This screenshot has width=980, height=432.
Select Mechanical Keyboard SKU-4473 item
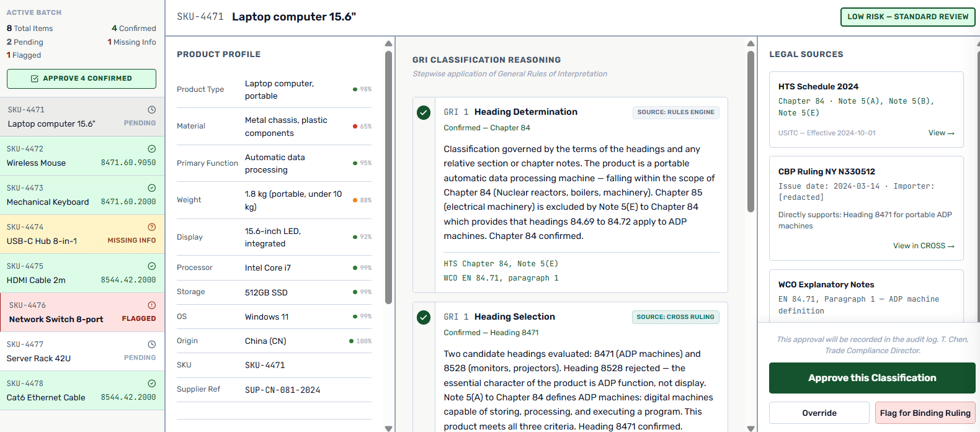click(82, 195)
